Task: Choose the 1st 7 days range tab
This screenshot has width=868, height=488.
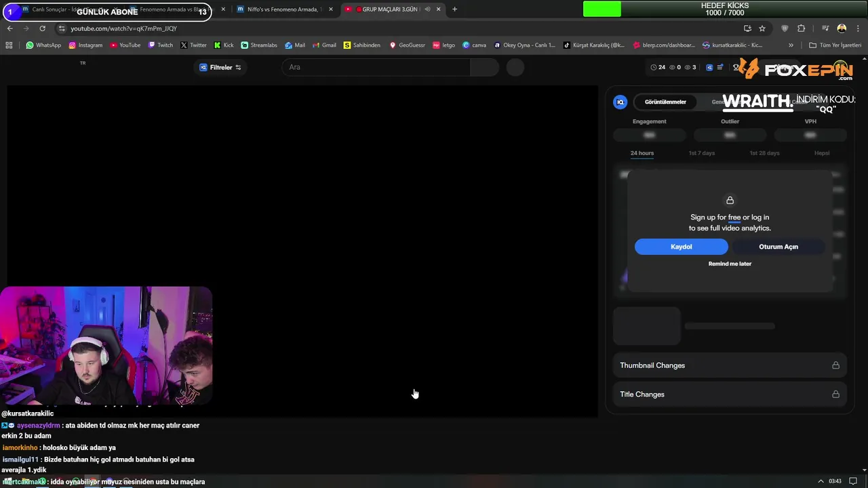Action: pyautogui.click(x=701, y=153)
